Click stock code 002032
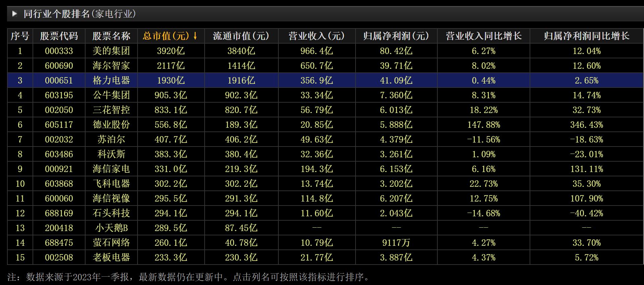The width and height of the screenshot is (644, 285). coord(59,139)
